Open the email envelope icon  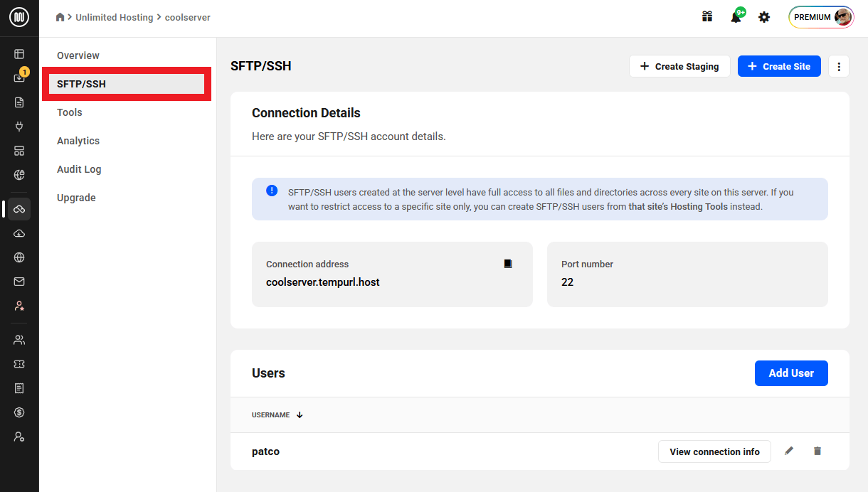19,282
